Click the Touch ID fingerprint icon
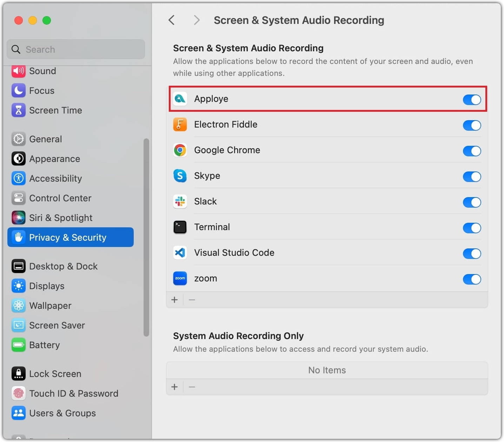The image size is (504, 442). tap(19, 394)
